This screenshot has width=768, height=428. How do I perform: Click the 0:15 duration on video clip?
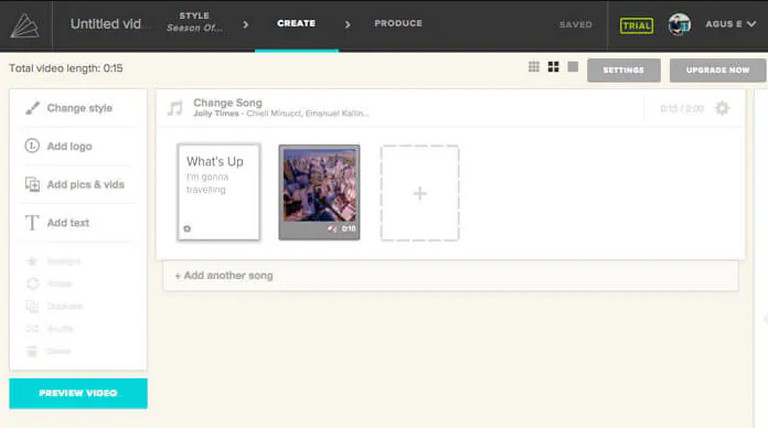349,229
